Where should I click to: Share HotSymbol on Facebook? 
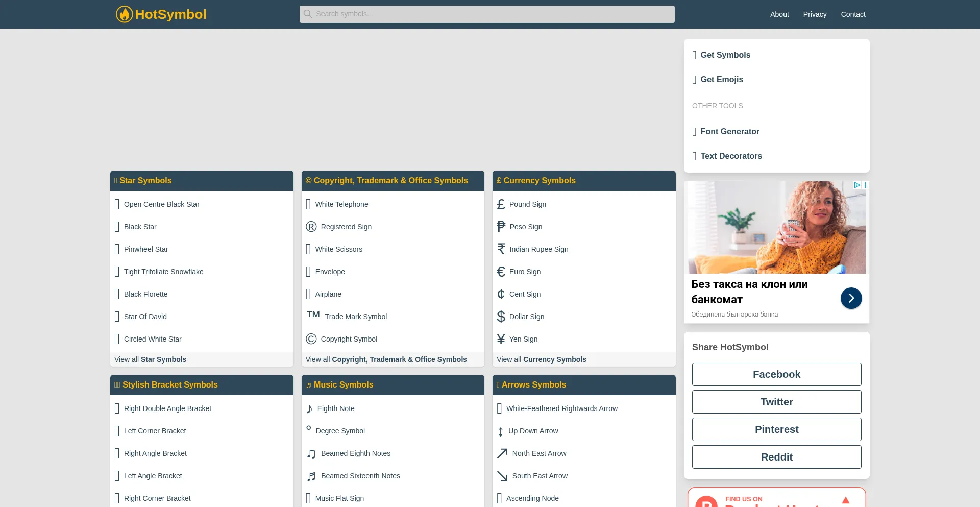[x=776, y=374]
